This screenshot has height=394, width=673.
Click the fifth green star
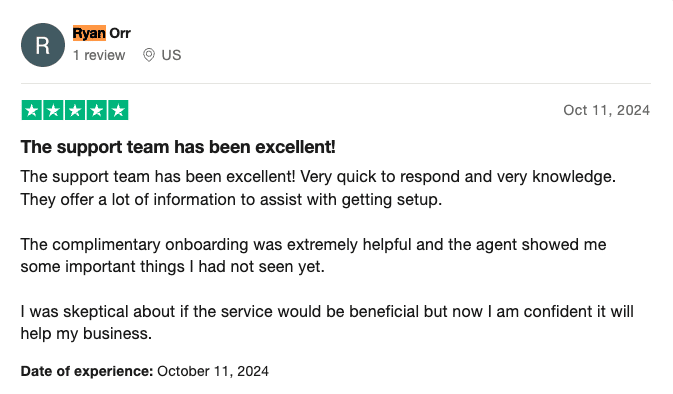coord(118,110)
